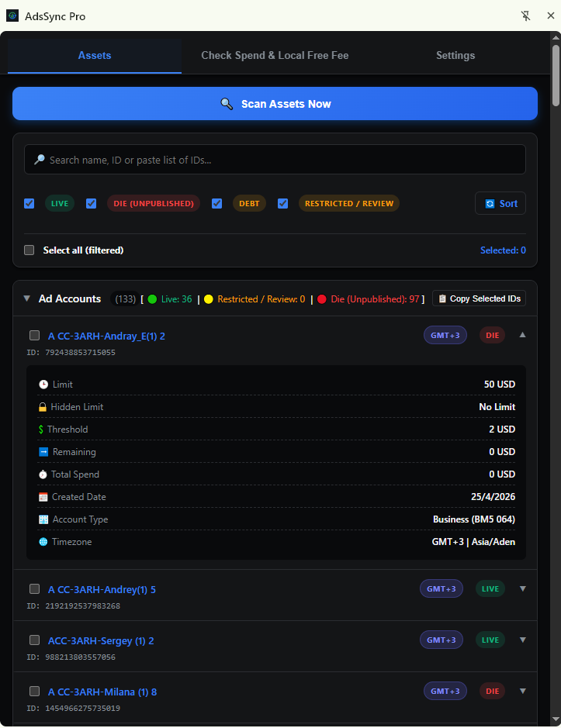Collapse details of A CC-3ARH-Andray_E(1) 2

(522, 335)
